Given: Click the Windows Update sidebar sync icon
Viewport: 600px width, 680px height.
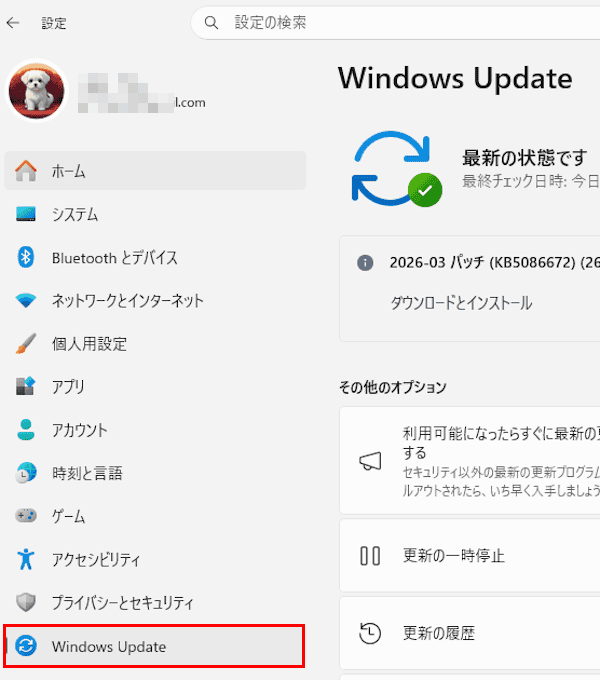Looking at the screenshot, I should tap(26, 646).
